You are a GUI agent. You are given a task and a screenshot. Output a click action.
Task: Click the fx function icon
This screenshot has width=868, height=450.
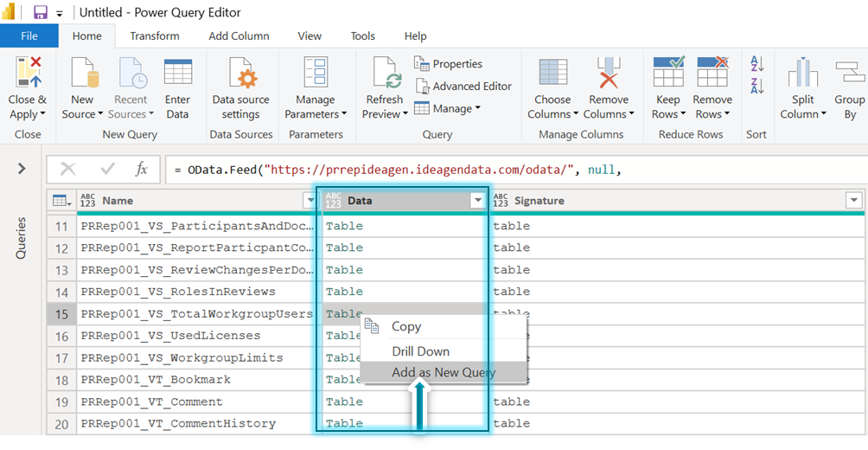(142, 170)
